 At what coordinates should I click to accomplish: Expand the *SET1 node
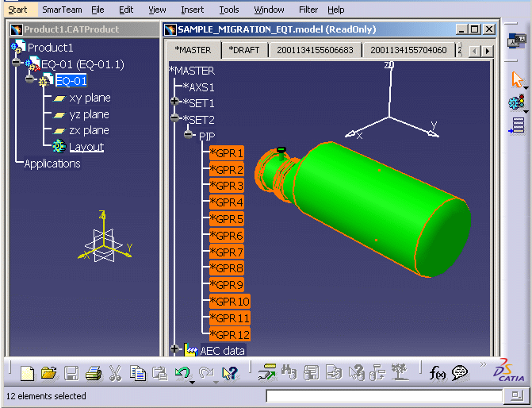pos(174,102)
